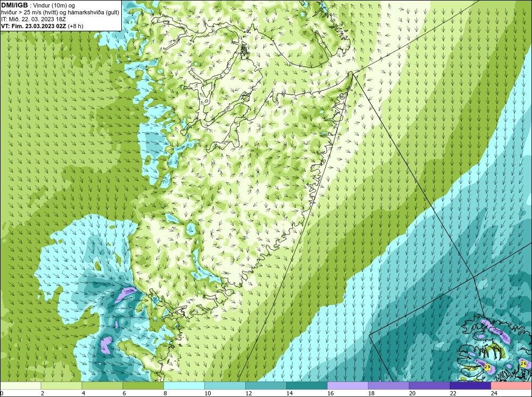532x397 pixels.
Task: Click the legend scale value 16
Action: (330, 393)
